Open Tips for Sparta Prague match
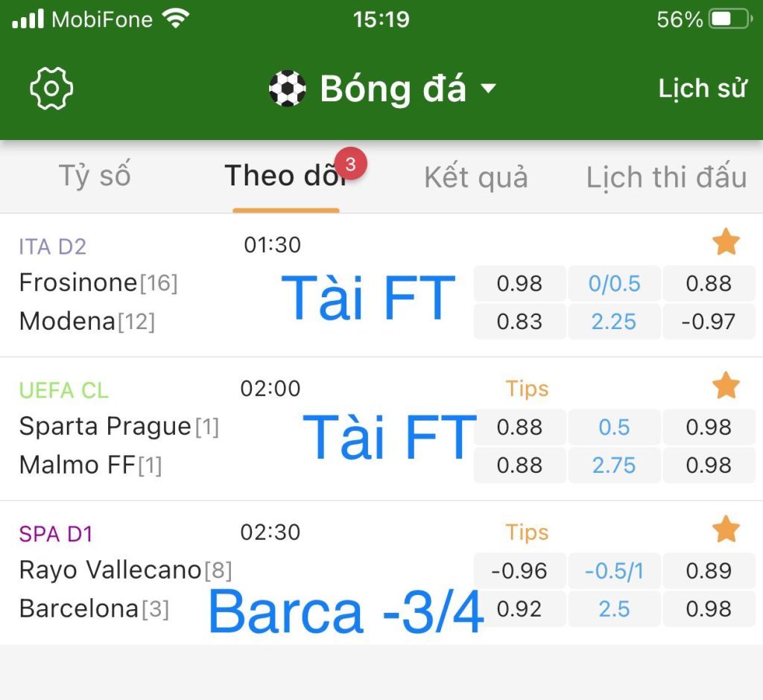Screen dimensions: 763x700 click(527, 389)
